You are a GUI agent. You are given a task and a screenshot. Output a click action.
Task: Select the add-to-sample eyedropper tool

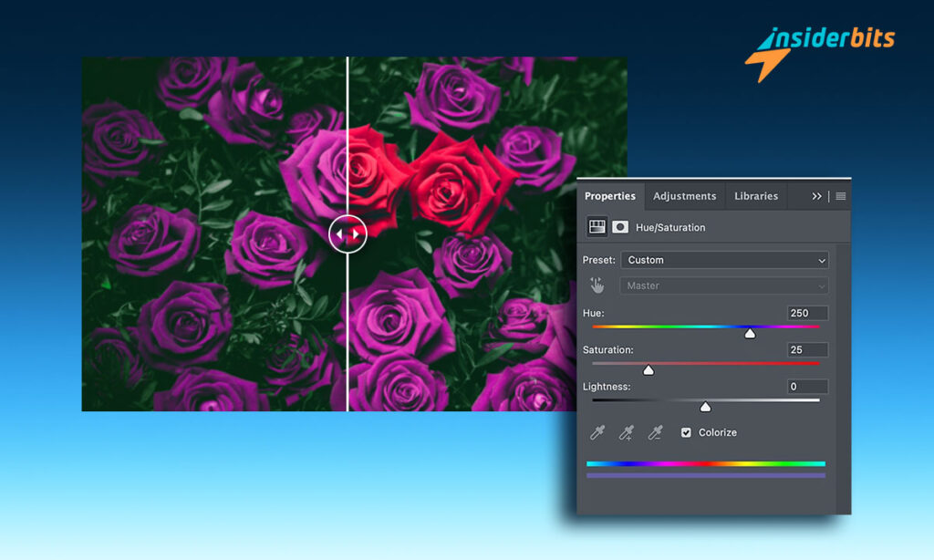625,432
